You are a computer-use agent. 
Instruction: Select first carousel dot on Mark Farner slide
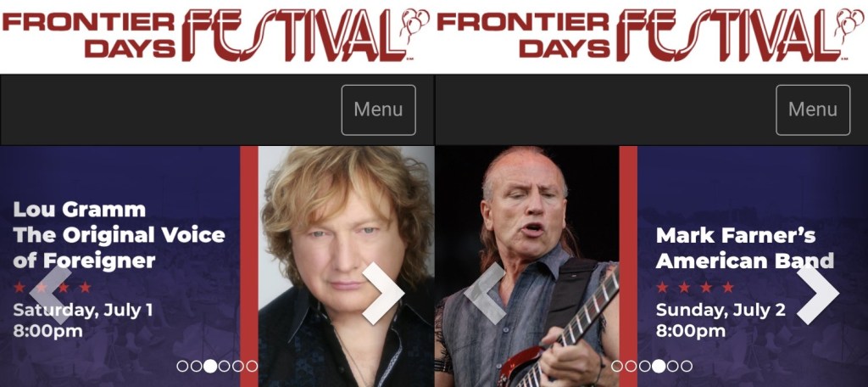[x=617, y=366]
